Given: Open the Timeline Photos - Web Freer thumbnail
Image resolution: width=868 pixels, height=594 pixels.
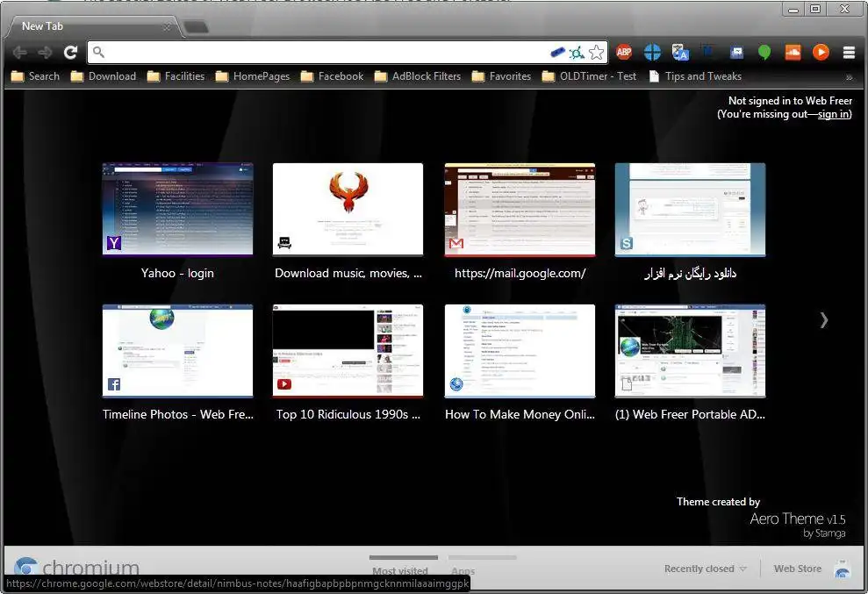Looking at the screenshot, I should coord(177,350).
